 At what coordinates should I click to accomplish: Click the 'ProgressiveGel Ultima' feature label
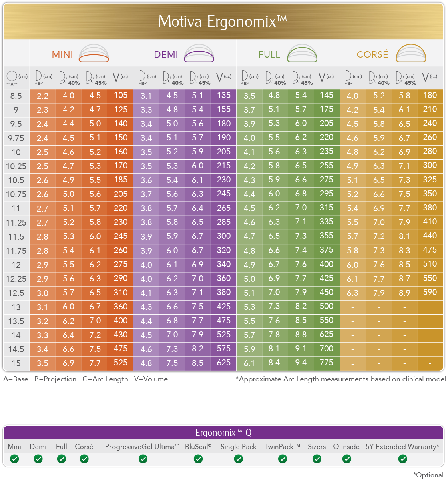(142, 447)
